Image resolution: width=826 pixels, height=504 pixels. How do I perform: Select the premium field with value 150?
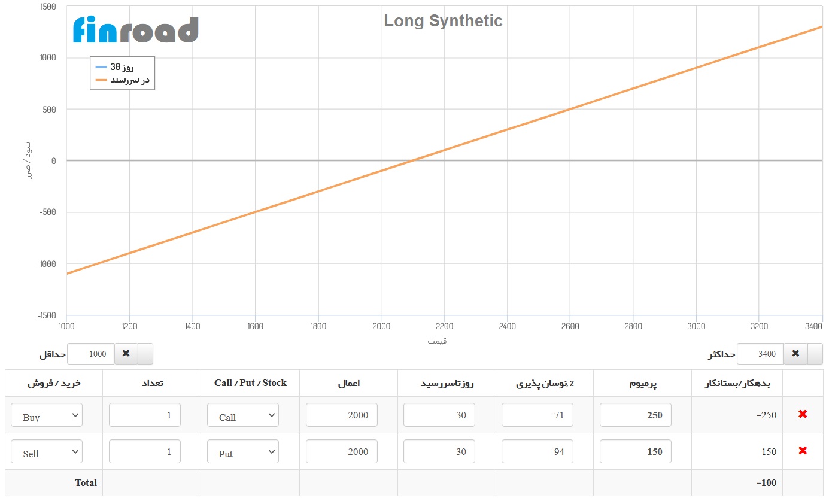tap(635, 451)
